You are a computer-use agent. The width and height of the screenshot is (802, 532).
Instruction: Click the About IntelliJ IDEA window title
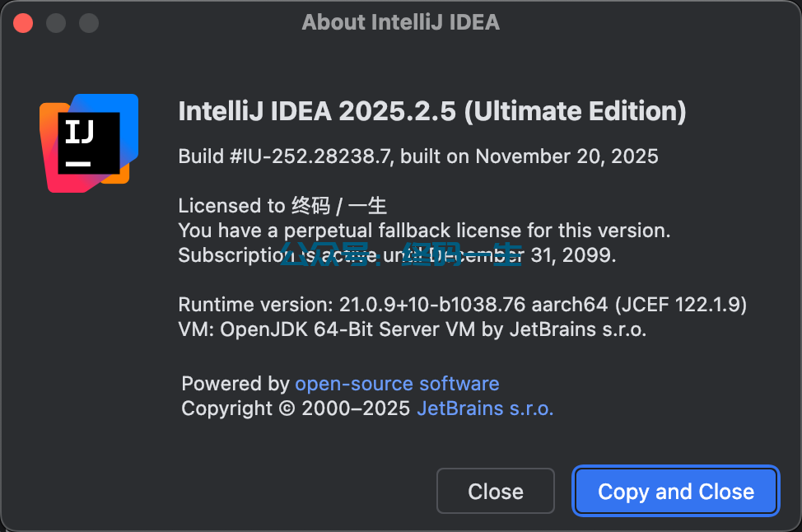pyautogui.click(x=400, y=22)
